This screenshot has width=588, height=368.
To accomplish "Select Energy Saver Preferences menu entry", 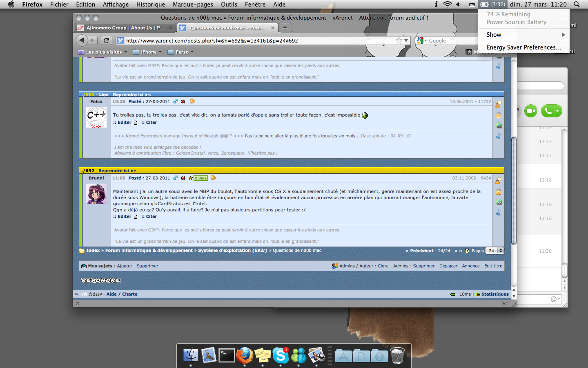I will pyautogui.click(x=523, y=47).
